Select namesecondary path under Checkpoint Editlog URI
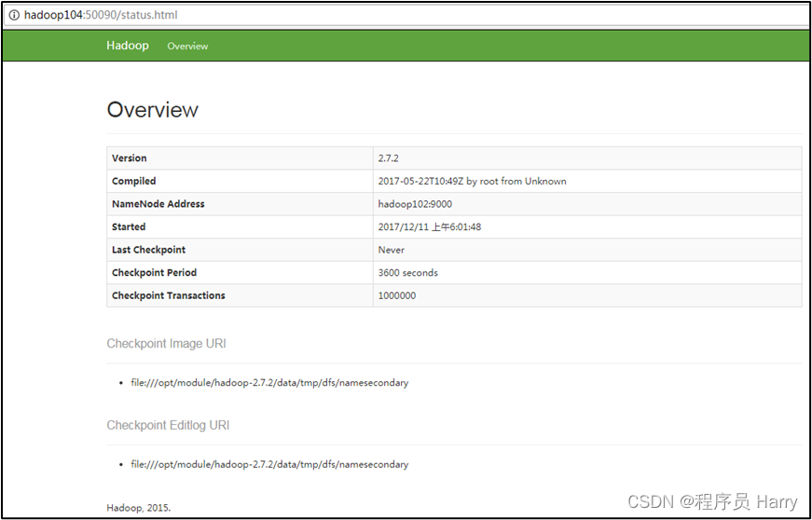812x520 pixels. click(x=269, y=465)
